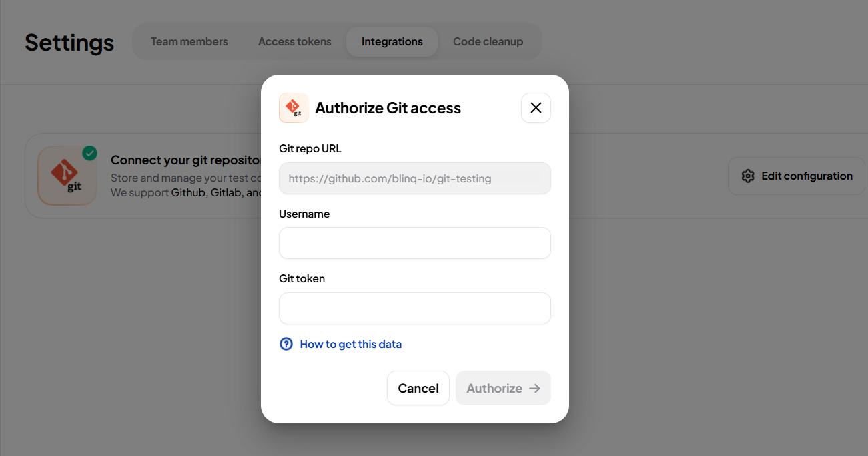Close the Authorize Git access dialog
The image size is (868, 456).
pos(536,108)
